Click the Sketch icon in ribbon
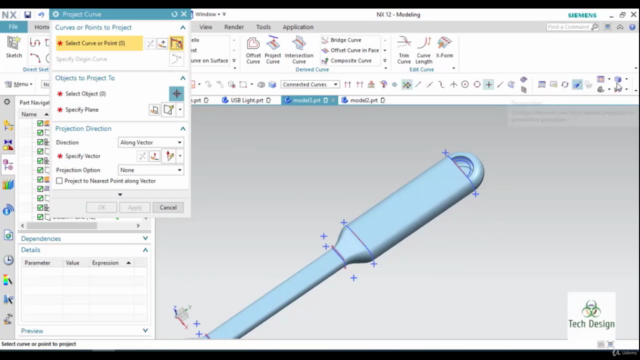The image size is (640, 360). click(x=13, y=47)
